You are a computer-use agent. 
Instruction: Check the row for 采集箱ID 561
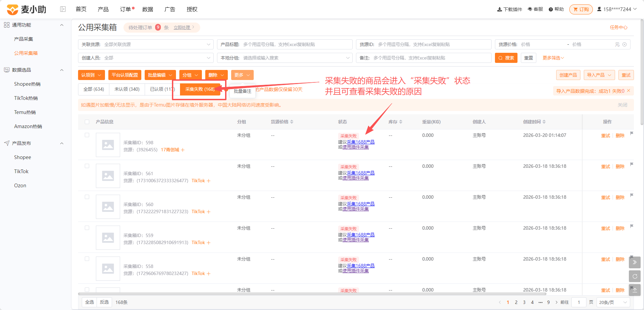pyautogui.click(x=87, y=166)
